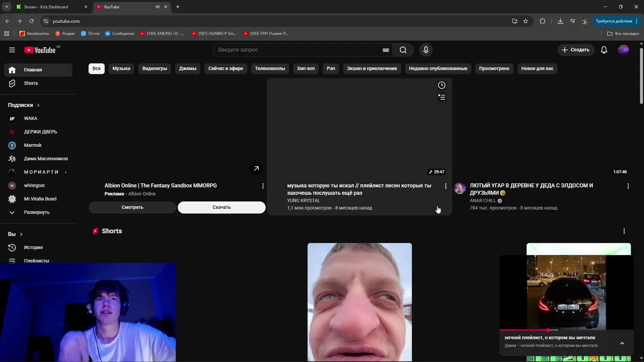Open Chrome tab search dropdown
Image resolution: width=644 pixels, height=362 pixels.
pos(6,7)
